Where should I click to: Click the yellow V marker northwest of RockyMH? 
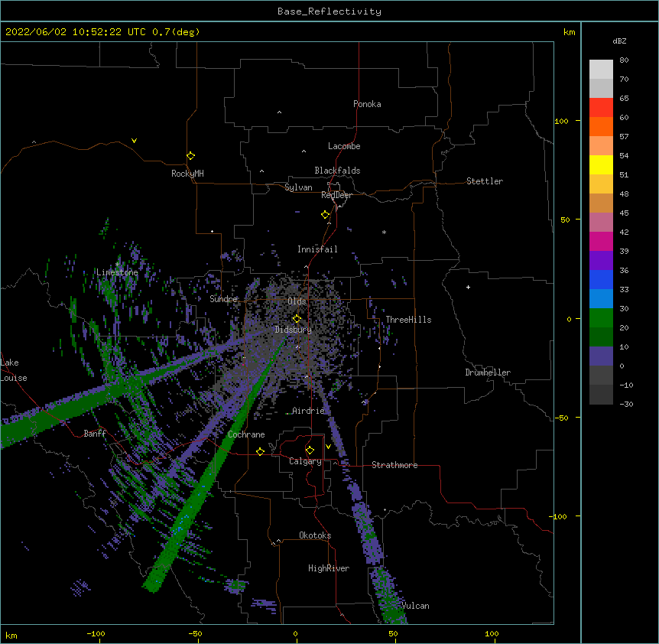(134, 141)
